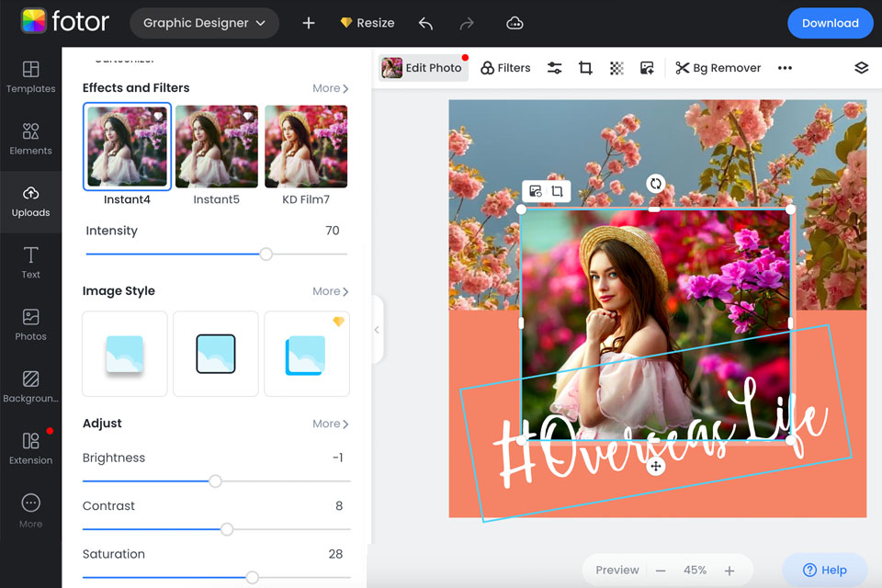Open the Background sidebar panel
Viewport: 882px width, 588px height.
[30, 387]
